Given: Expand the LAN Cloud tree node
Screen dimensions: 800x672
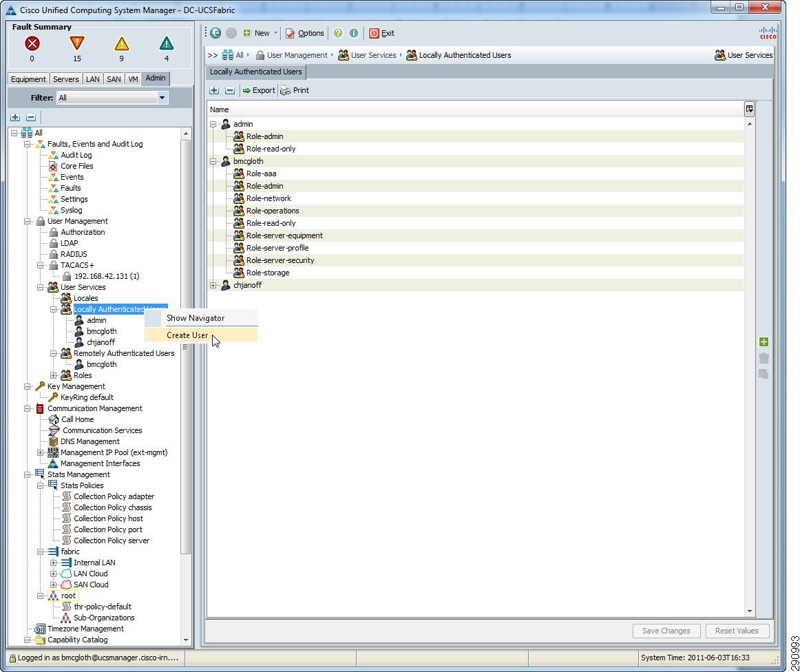Looking at the screenshot, I should (x=53, y=574).
